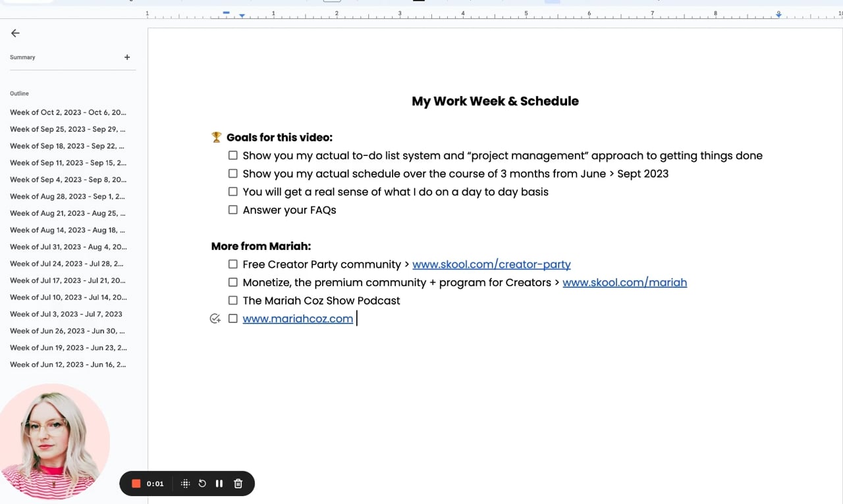843x504 pixels.
Task: Click the first-line indent marker on the ruler
Action: click(x=226, y=12)
